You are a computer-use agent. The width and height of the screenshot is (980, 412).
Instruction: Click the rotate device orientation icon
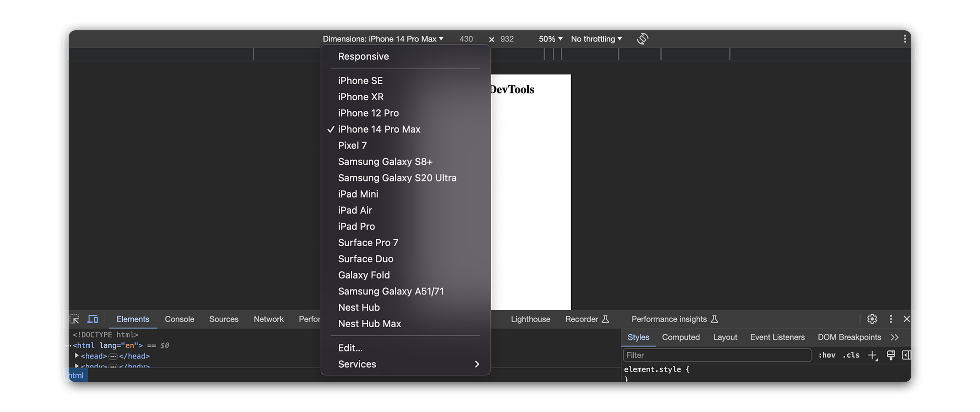coord(642,39)
